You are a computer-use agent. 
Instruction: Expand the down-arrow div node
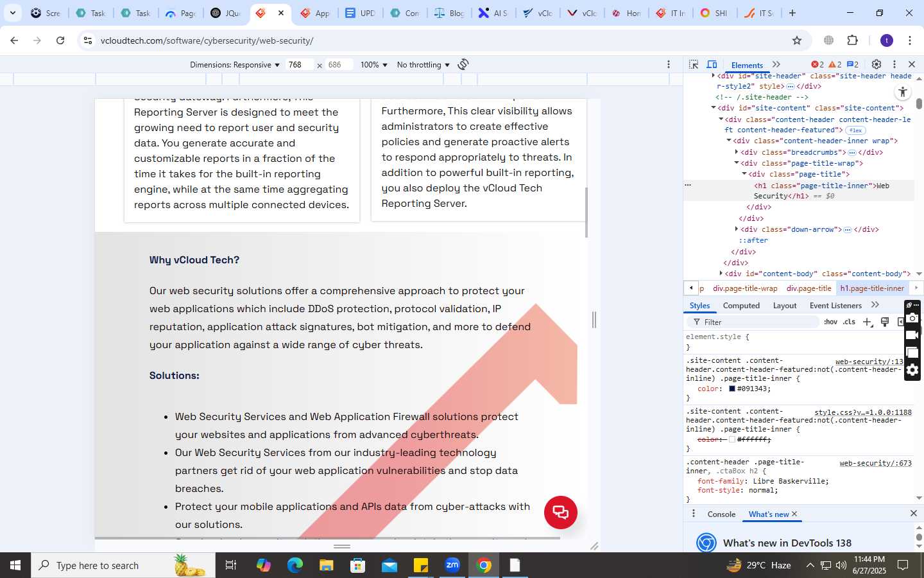(x=737, y=229)
